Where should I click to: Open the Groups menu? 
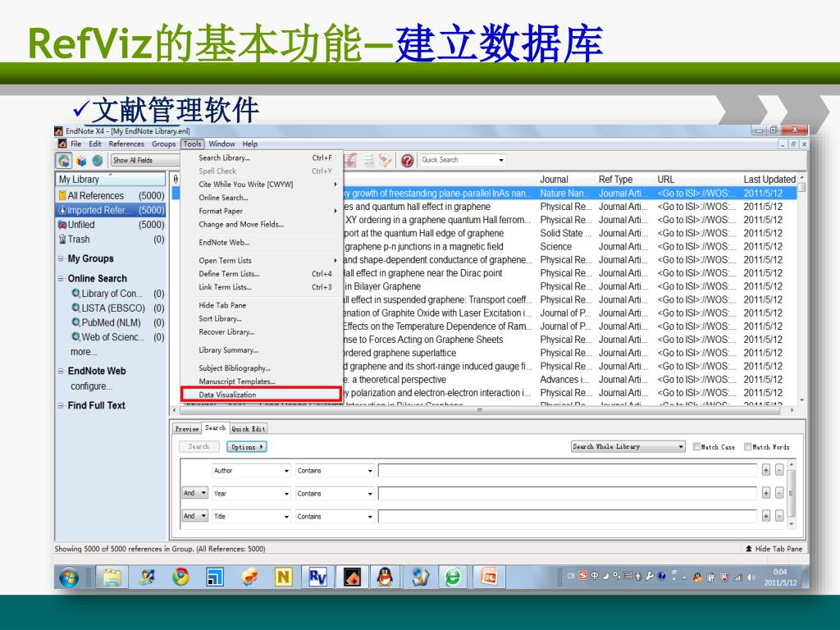[x=163, y=144]
